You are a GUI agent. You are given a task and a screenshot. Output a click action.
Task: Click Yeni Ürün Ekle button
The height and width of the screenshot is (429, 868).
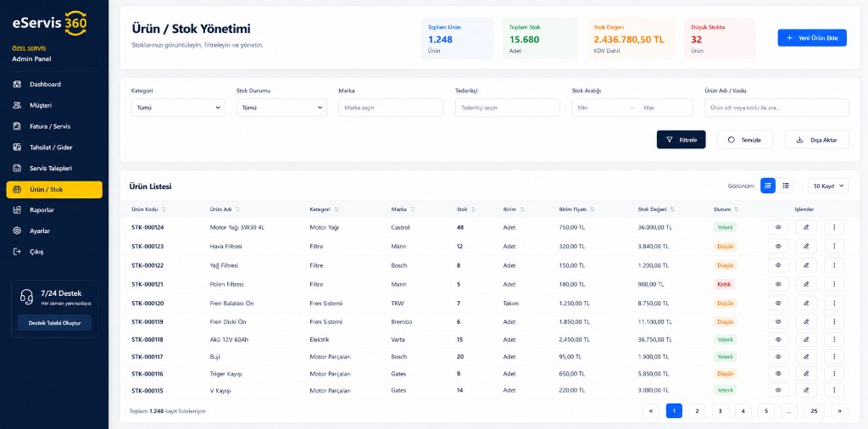[x=812, y=37]
